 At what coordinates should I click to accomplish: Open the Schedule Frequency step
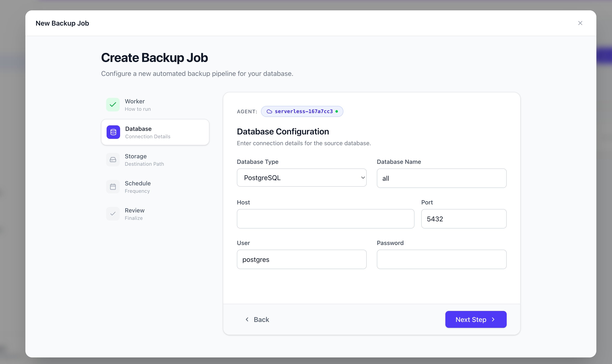click(155, 187)
